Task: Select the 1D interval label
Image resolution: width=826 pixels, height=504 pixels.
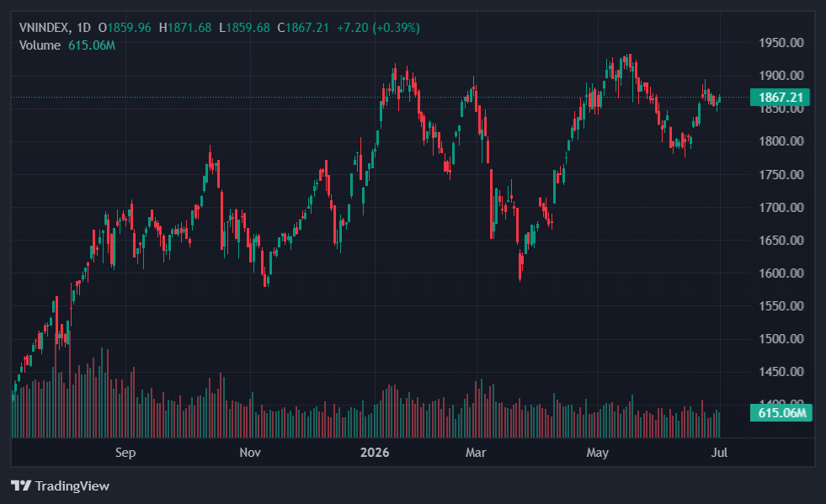Action: (x=83, y=28)
